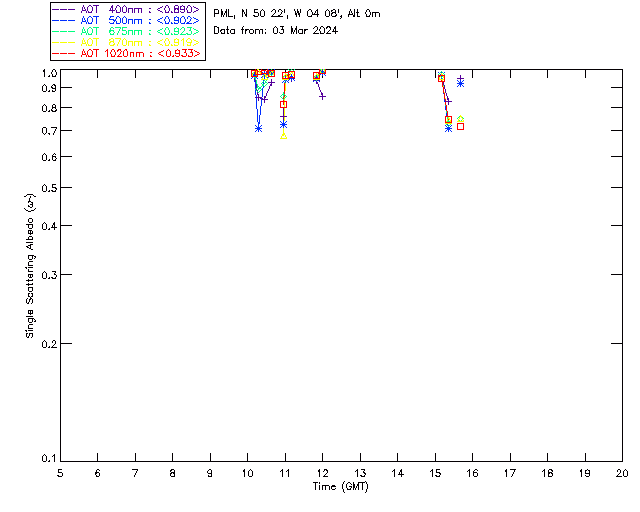Click the x-axis tick label 14

pyautogui.click(x=398, y=473)
